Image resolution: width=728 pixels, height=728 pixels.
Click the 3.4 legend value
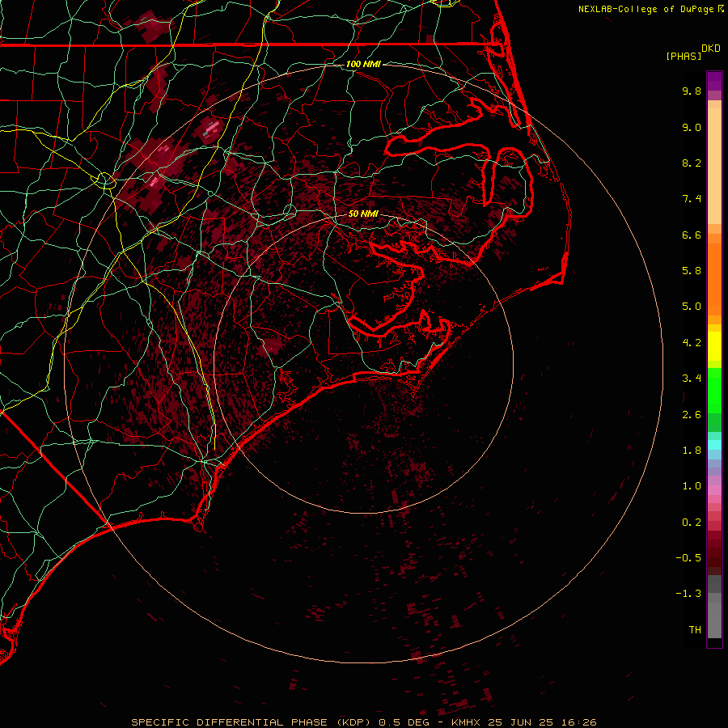(x=692, y=379)
